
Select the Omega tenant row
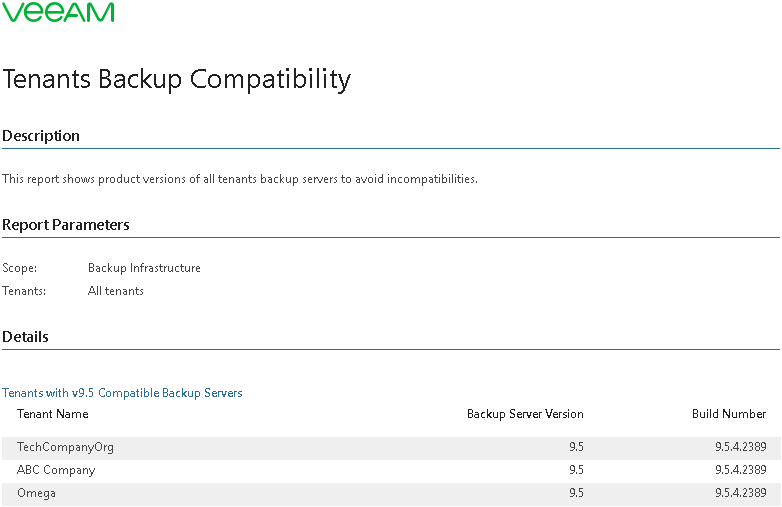pos(391,494)
